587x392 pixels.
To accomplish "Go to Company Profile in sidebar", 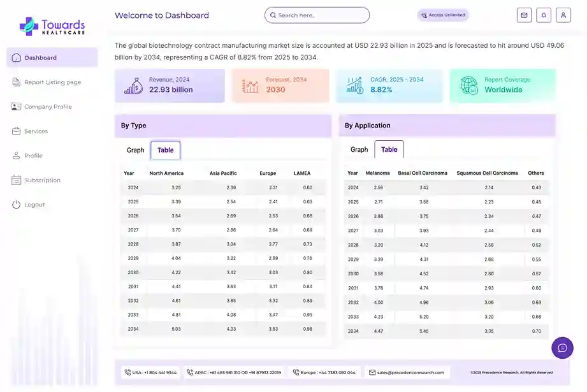I will tap(48, 106).
